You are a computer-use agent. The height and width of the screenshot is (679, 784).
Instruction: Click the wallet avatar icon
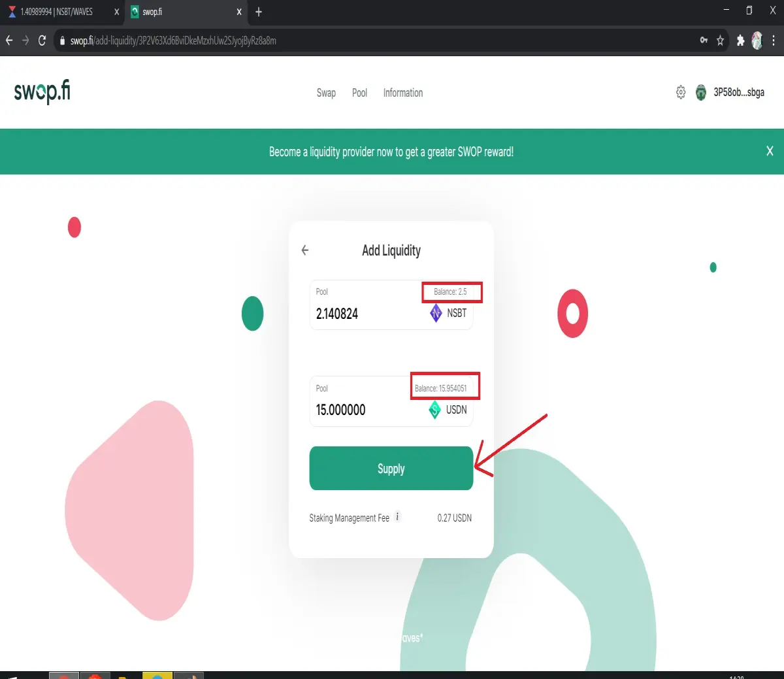point(701,92)
